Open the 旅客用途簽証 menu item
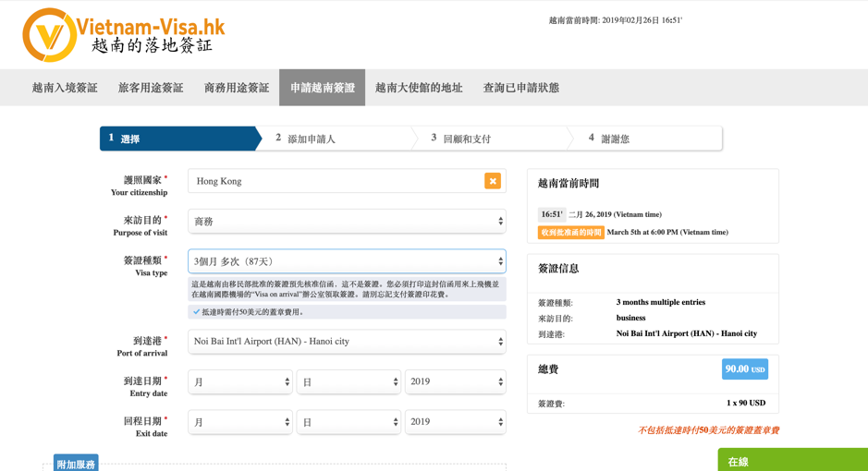 tap(151, 88)
